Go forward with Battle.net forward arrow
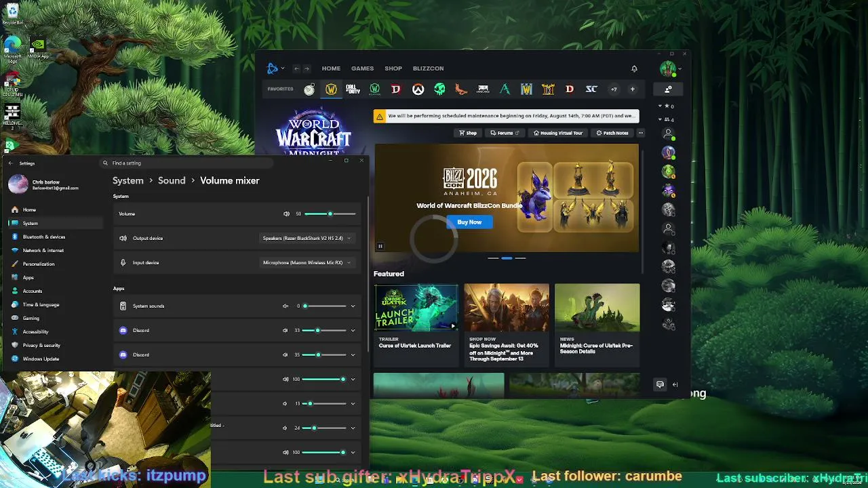Image resolution: width=868 pixels, height=488 pixels. [x=307, y=68]
